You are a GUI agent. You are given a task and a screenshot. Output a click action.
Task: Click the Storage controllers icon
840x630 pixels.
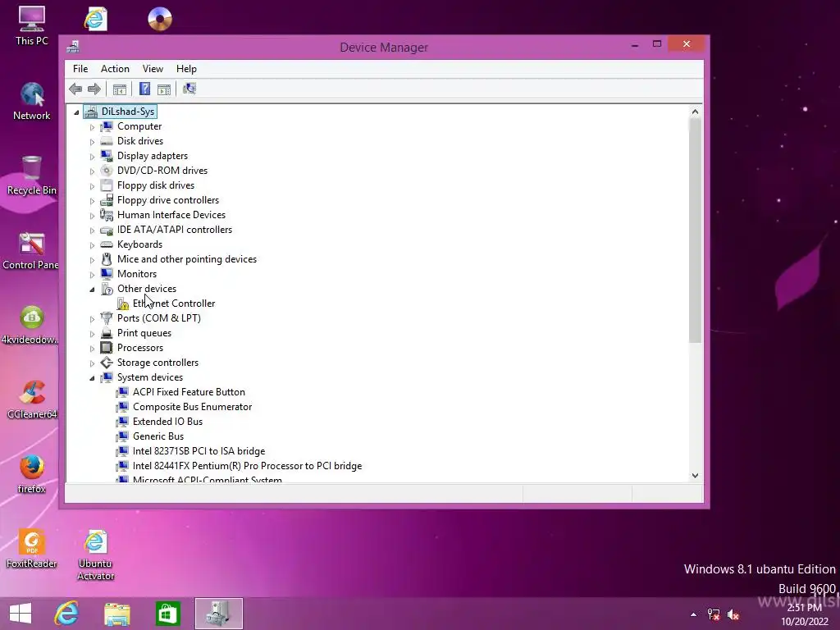click(x=107, y=363)
